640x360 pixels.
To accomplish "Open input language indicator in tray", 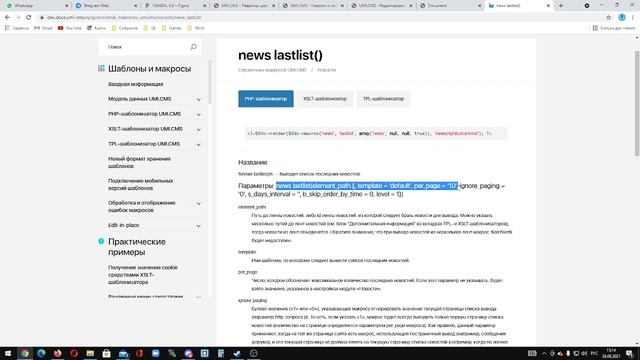I will (x=594, y=353).
